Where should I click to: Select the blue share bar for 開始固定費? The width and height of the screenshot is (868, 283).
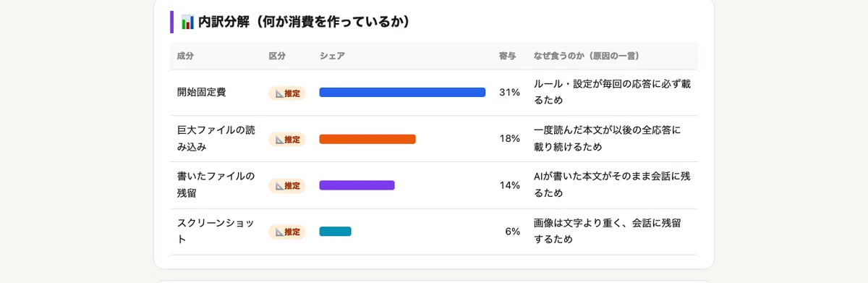402,93
